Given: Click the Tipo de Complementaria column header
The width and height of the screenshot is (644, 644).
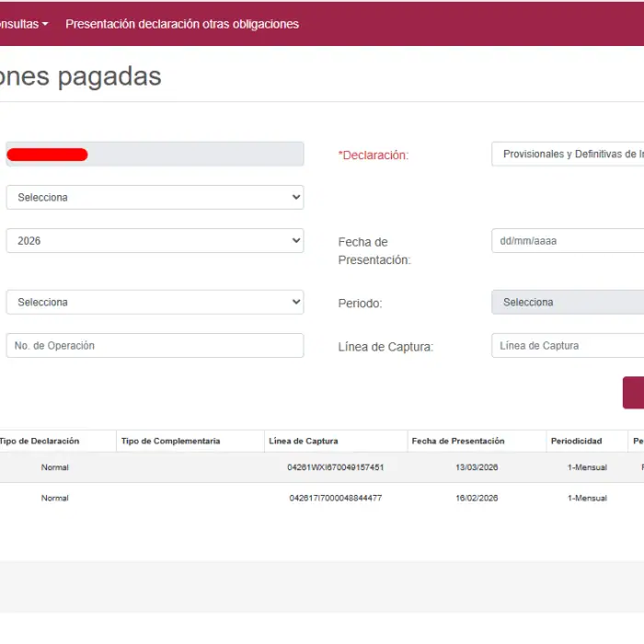Looking at the screenshot, I should pyautogui.click(x=170, y=442).
